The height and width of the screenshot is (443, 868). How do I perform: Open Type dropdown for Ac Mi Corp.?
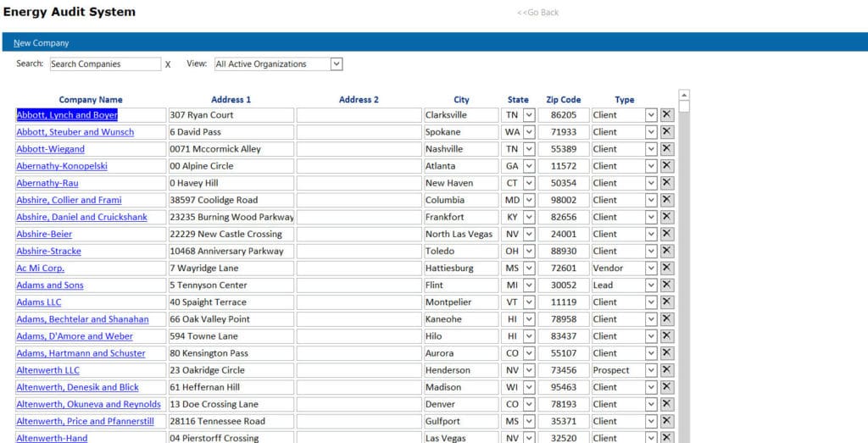pyautogui.click(x=652, y=269)
